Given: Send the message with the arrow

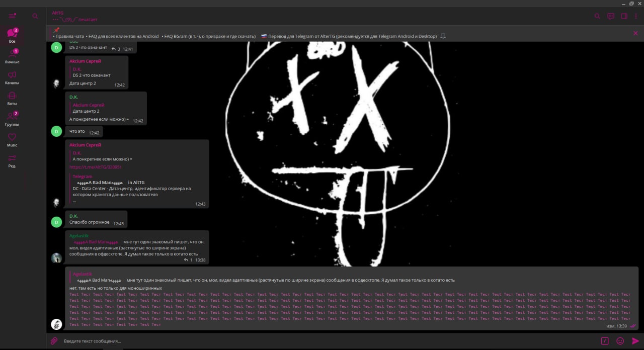Looking at the screenshot, I should click(635, 341).
